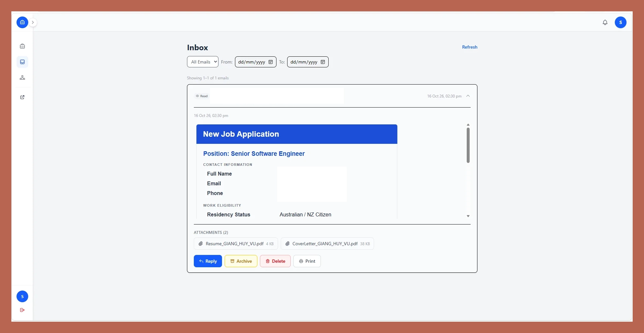
Task: Click the email scrollbar down arrow
Action: point(468,216)
